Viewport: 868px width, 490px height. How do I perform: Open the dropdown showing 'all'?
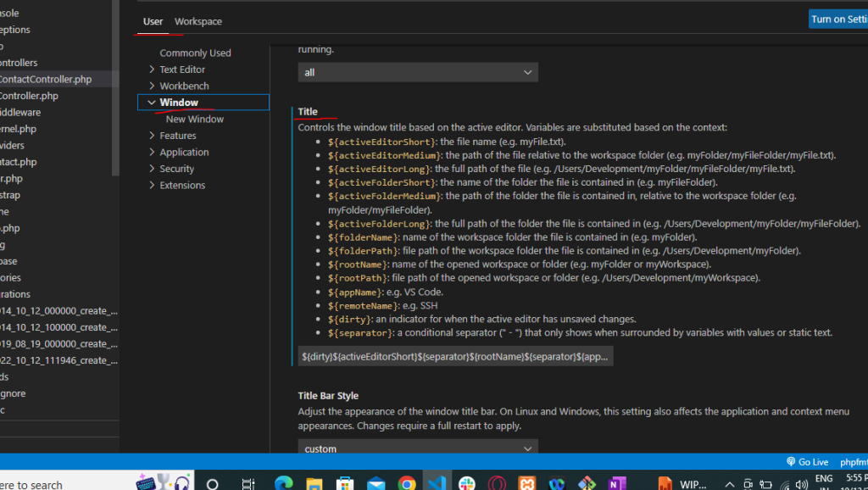point(418,73)
